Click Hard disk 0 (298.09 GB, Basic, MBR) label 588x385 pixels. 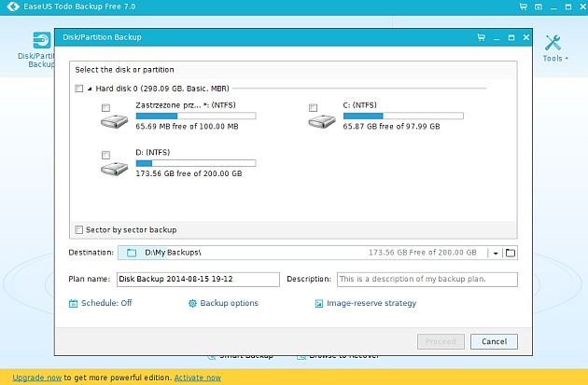162,89
